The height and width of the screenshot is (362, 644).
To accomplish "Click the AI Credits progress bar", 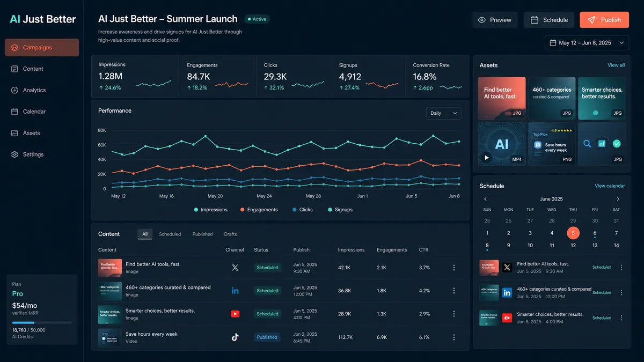I will (x=42, y=323).
